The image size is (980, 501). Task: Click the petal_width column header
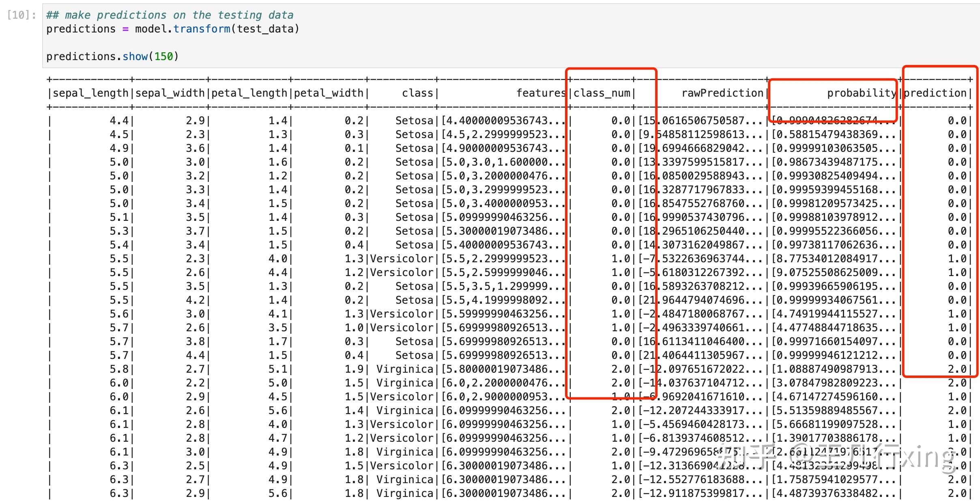coord(329,93)
